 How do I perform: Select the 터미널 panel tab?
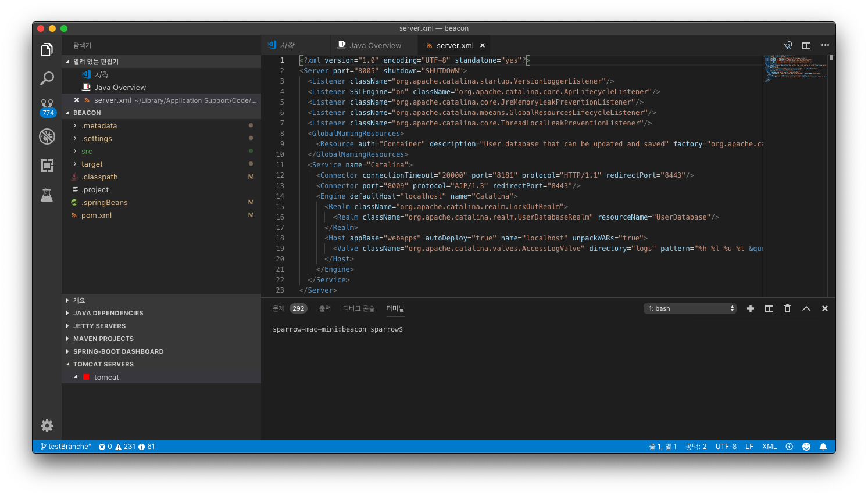395,308
